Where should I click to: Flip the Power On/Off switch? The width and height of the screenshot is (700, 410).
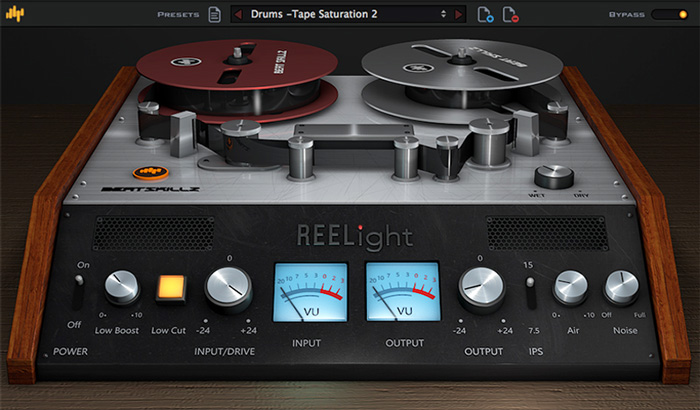[x=79, y=292]
